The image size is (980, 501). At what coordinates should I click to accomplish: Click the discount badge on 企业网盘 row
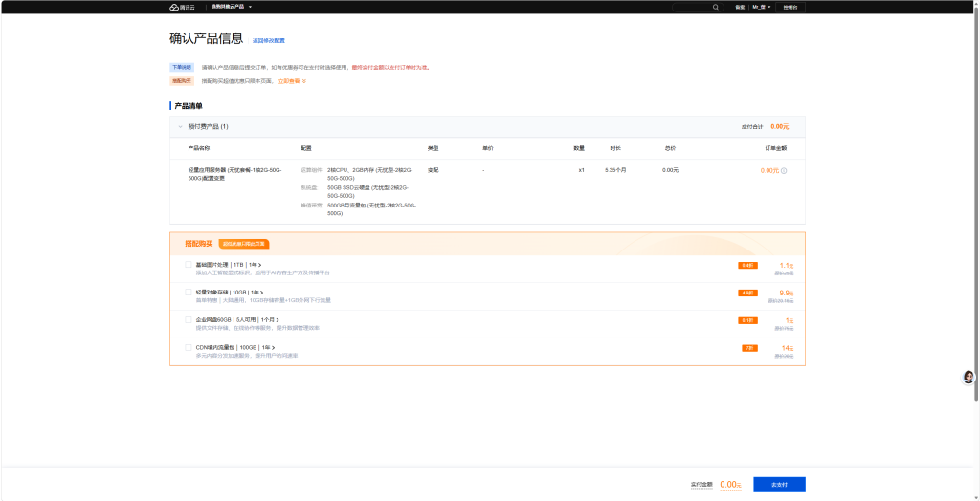click(x=747, y=320)
